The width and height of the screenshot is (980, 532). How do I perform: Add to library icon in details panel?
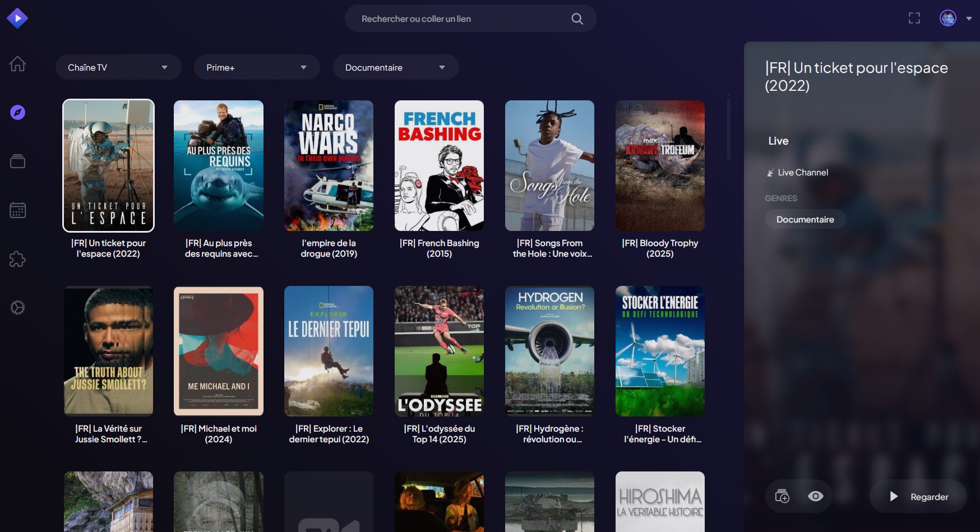[x=782, y=497]
